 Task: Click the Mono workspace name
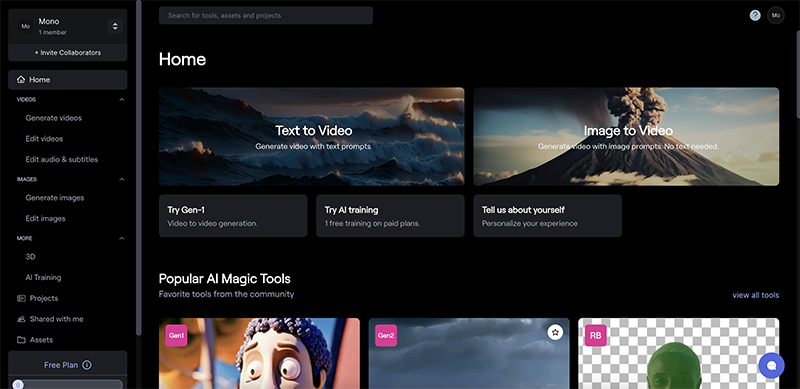49,21
